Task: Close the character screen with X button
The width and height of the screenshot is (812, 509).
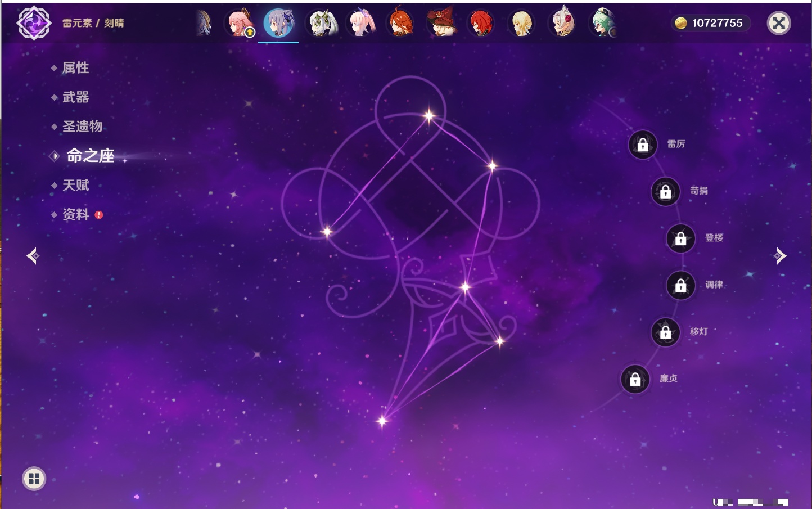Action: tap(779, 23)
